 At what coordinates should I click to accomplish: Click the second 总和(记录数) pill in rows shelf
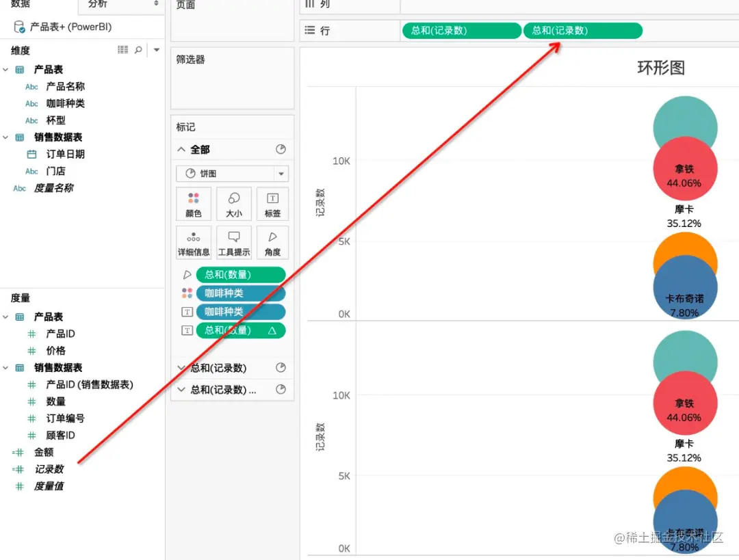[x=582, y=31]
